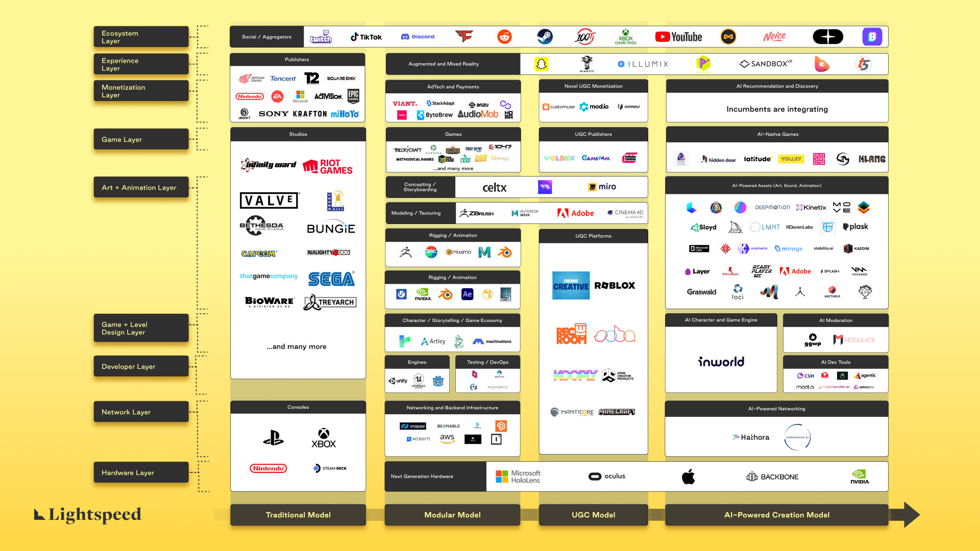This screenshot has width=980, height=551.
Task: Toggle the Hardware Layer label
Action: point(139,472)
